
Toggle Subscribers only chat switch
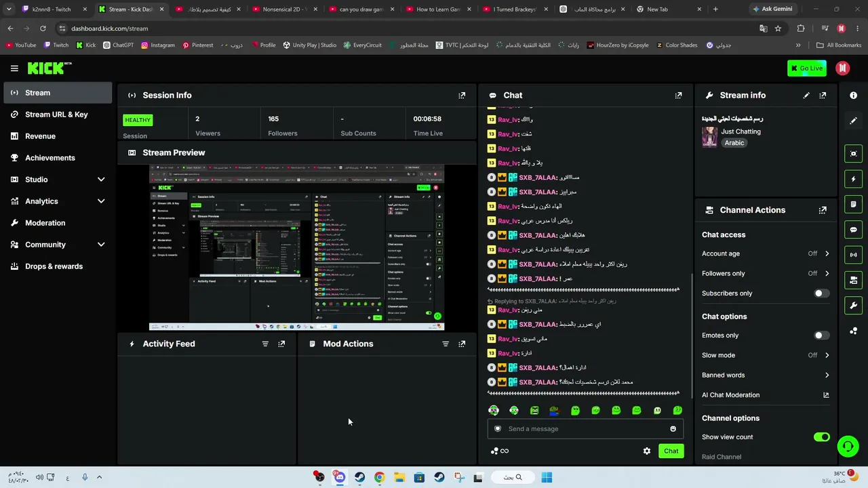coord(821,293)
